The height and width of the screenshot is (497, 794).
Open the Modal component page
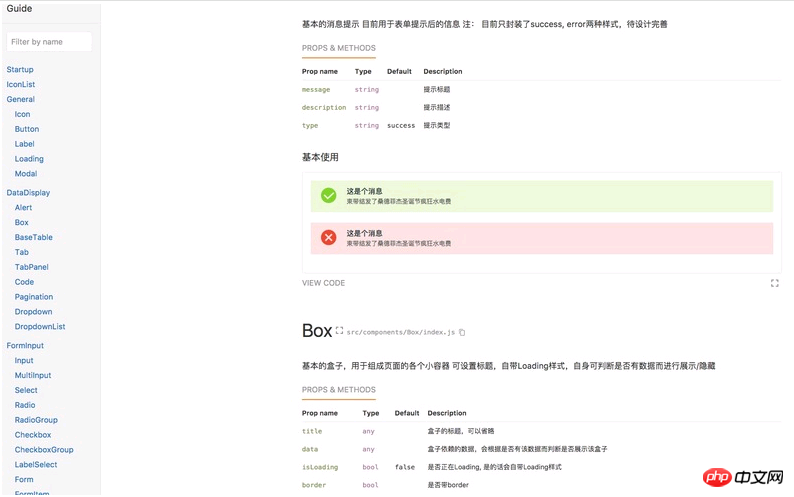click(26, 174)
